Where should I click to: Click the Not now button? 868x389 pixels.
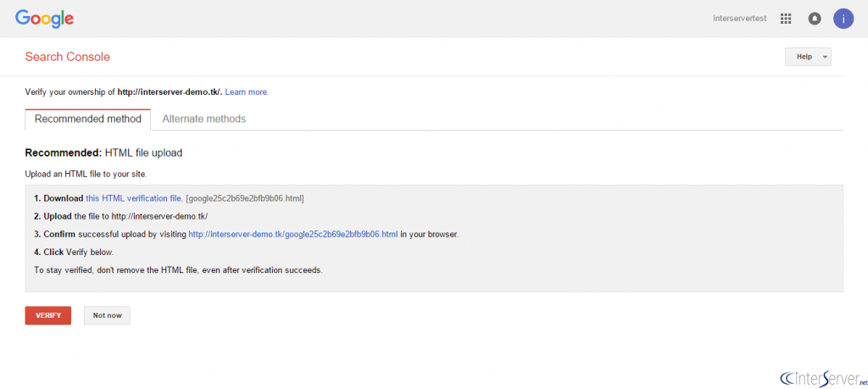click(107, 315)
